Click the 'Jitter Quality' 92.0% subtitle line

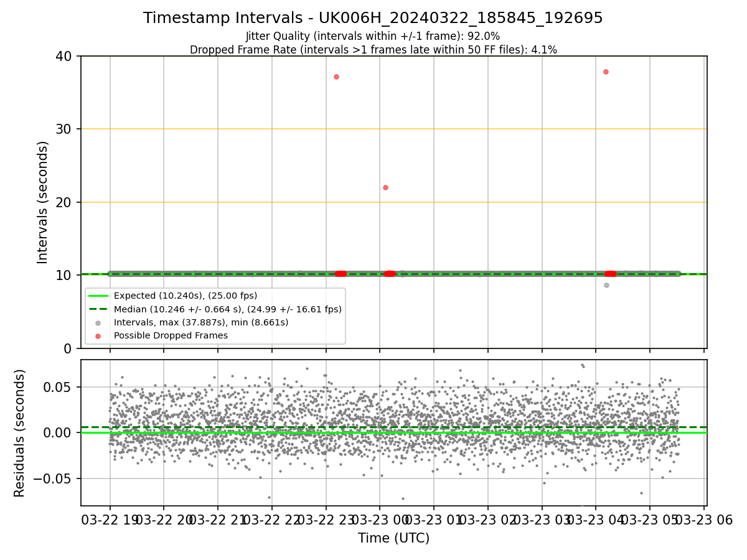tap(373, 36)
